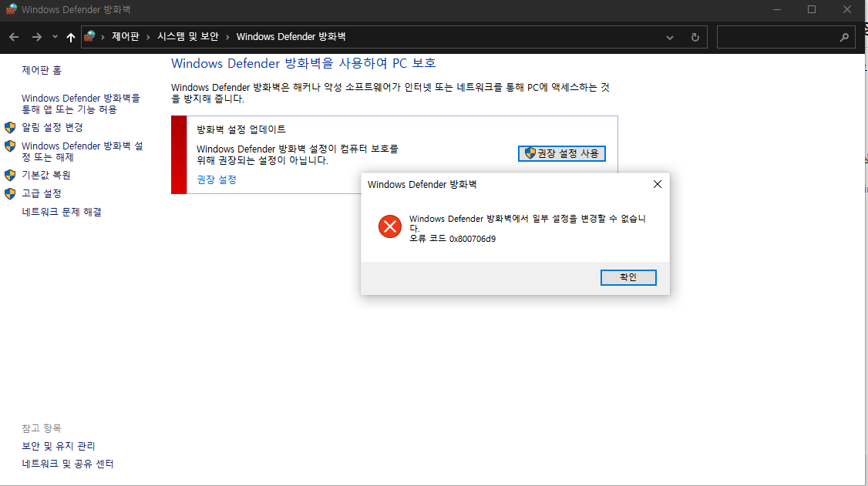Select Windows Defender 방화벽 breadcrumb
Viewport: 868px width, 486px height.
coord(291,36)
